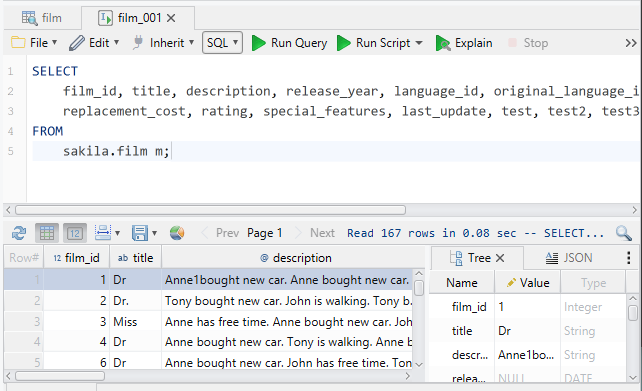Image resolution: width=642 pixels, height=391 pixels.
Task: Expand Run Script dropdown arrow
Action: click(x=419, y=43)
